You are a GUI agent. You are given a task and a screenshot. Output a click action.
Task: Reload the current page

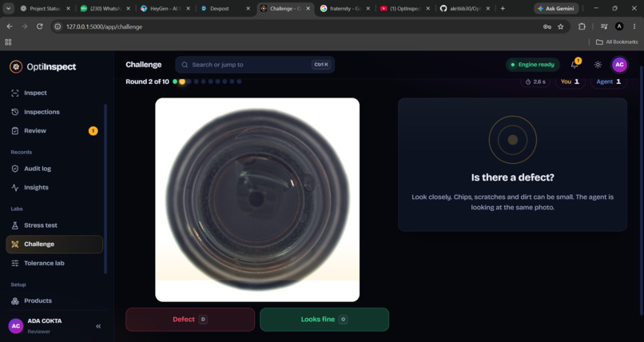pyautogui.click(x=39, y=26)
